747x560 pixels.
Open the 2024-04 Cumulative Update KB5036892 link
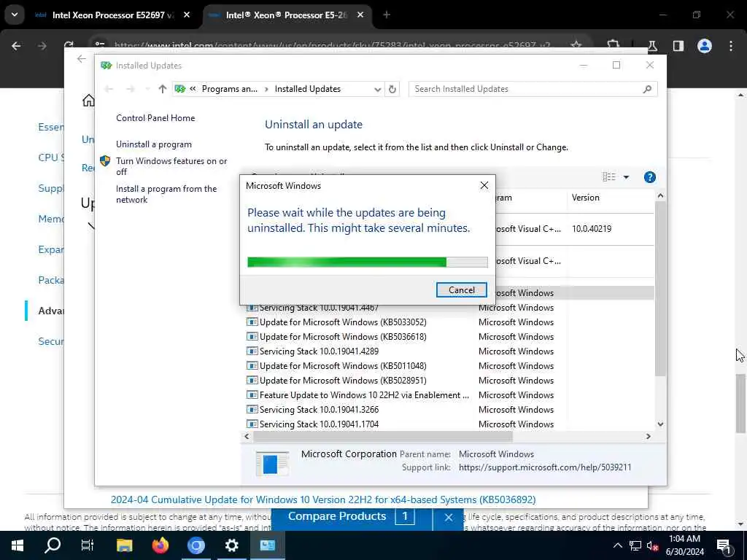coord(323,500)
